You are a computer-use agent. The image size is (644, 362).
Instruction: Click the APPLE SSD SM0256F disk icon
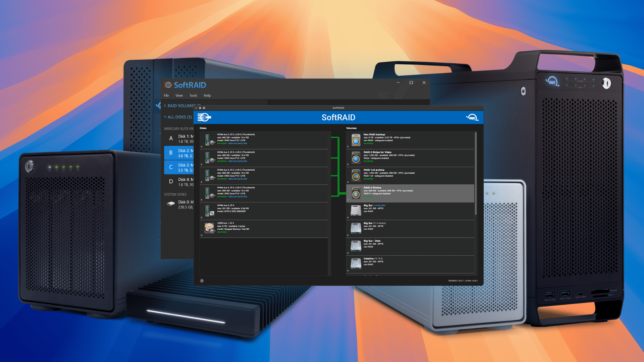coord(209,210)
